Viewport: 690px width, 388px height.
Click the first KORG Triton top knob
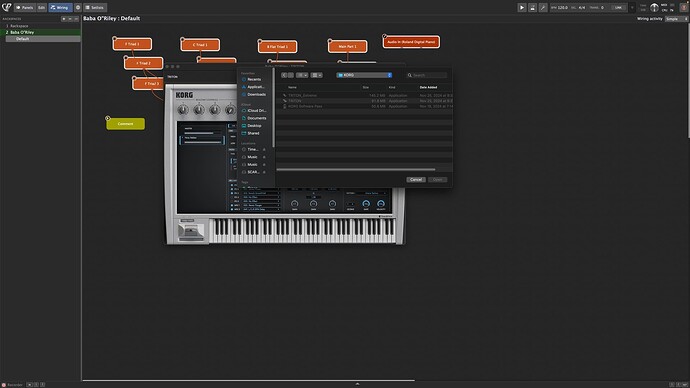click(183, 110)
